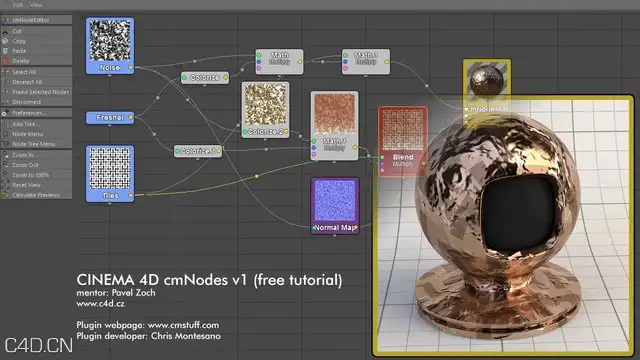This screenshot has height=360, width=640.
Task: Open Preferences... with the gear icon
Action: click(36, 113)
